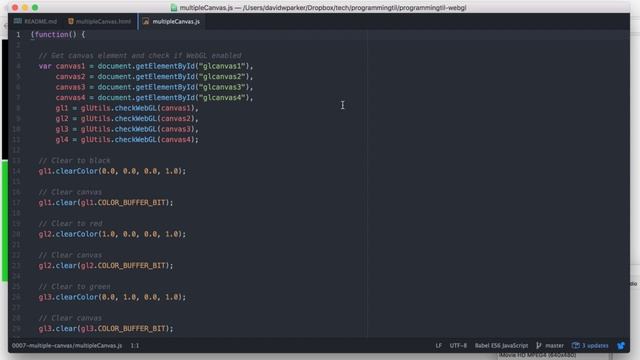Click the gl1 = glUtils.checkWebGL(canvas1) line
Image resolution: width=640 pixels, height=360 pixels.
(x=127, y=108)
